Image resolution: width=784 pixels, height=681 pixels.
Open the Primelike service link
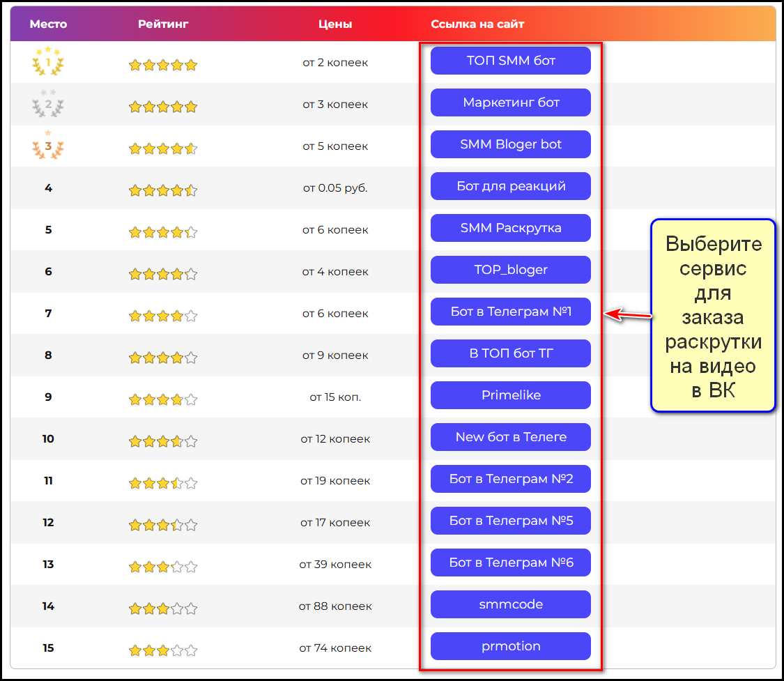pyautogui.click(x=511, y=395)
